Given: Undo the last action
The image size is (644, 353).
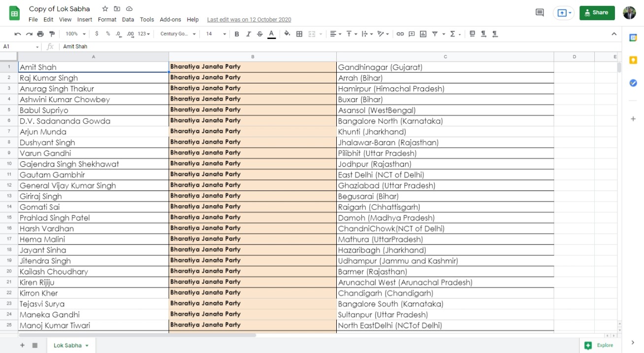Looking at the screenshot, I should pyautogui.click(x=18, y=34).
